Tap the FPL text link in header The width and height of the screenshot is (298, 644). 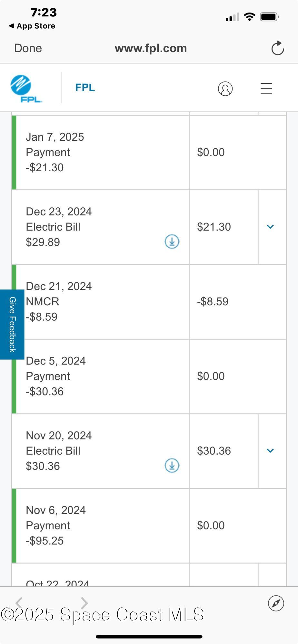click(85, 88)
